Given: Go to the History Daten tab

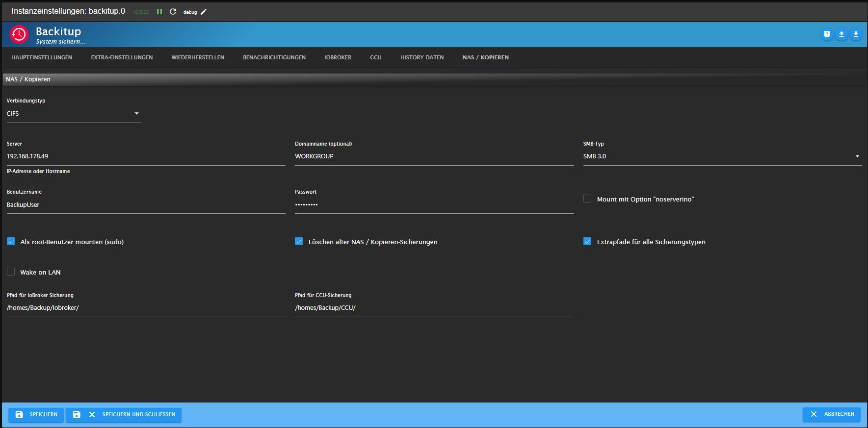Looking at the screenshot, I should coord(421,57).
